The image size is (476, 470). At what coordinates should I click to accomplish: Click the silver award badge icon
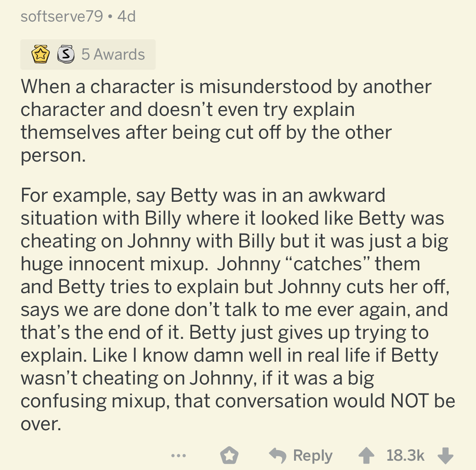66,55
